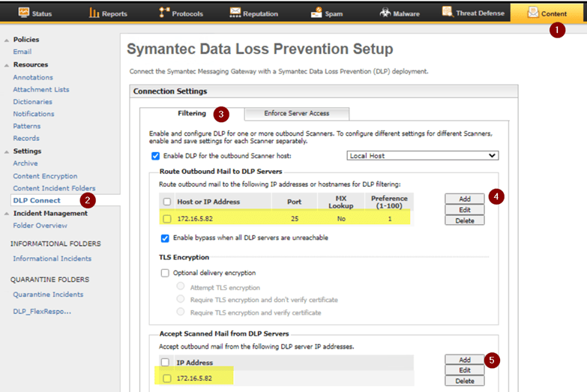Viewport: 587px width, 392px height.
Task: Enable Optional delivery encryption checkbox
Action: pos(165,273)
